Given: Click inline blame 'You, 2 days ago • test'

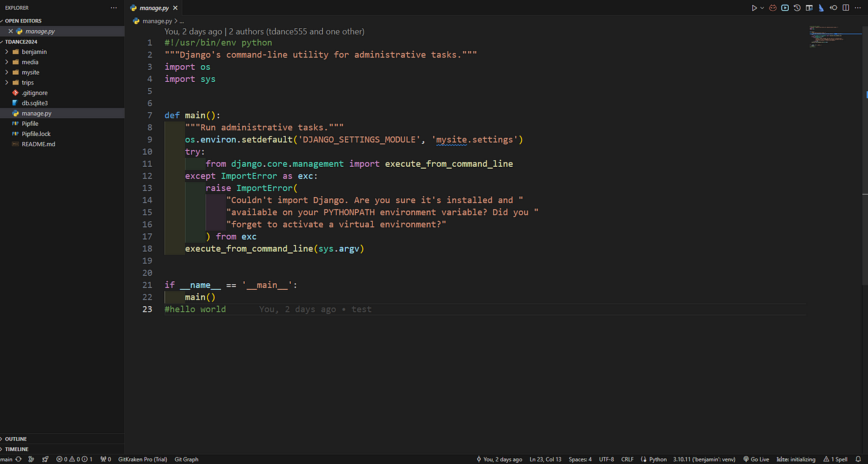Looking at the screenshot, I should click(x=315, y=309).
